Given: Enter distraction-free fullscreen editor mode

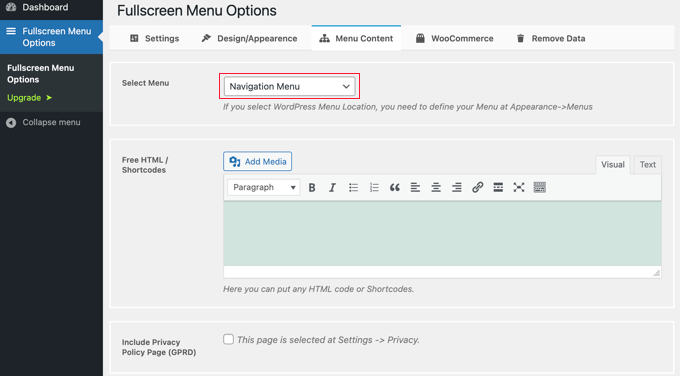Looking at the screenshot, I should click(519, 187).
